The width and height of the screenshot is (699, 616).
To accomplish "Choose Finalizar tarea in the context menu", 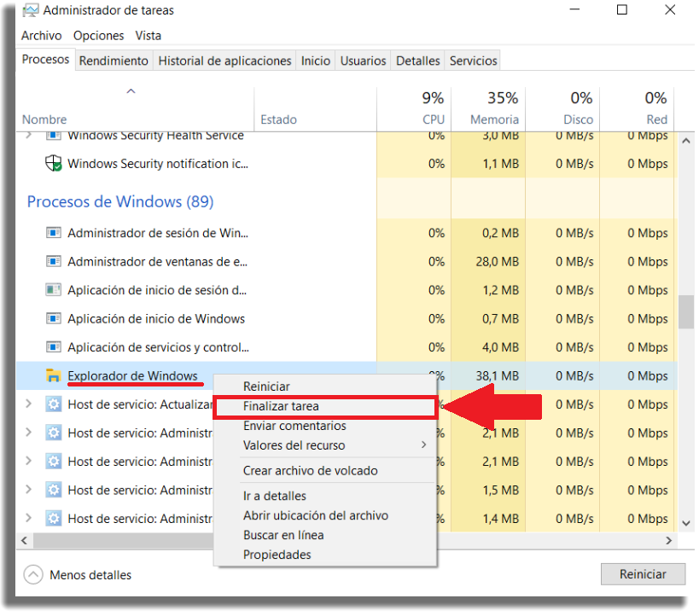I will (x=325, y=406).
